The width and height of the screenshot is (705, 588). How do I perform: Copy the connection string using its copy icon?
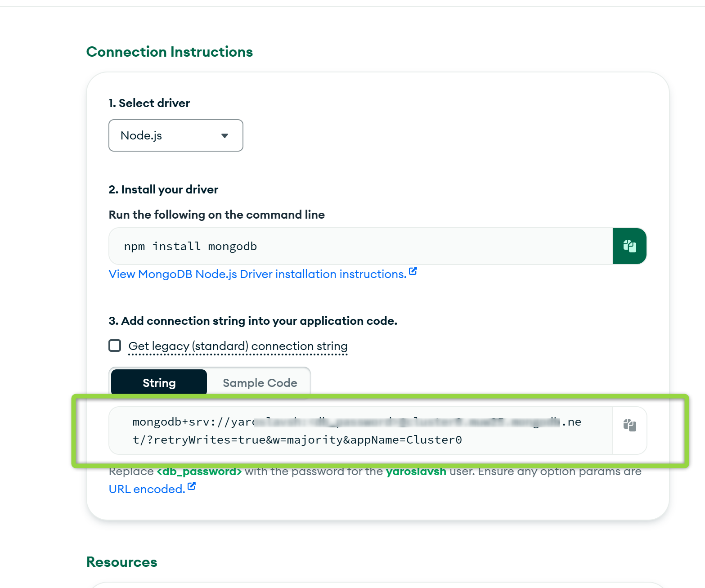(629, 425)
